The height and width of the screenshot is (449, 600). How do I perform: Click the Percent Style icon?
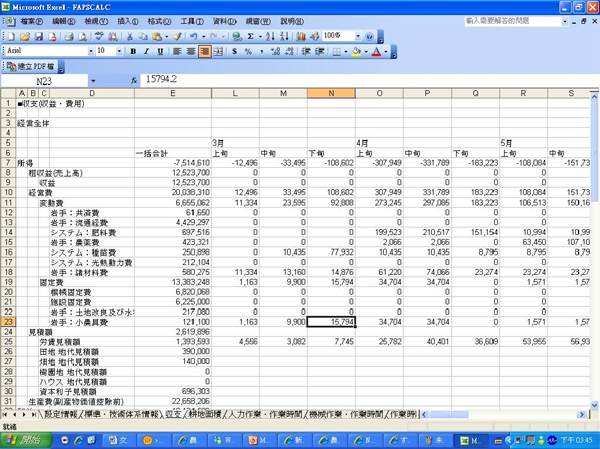point(248,51)
